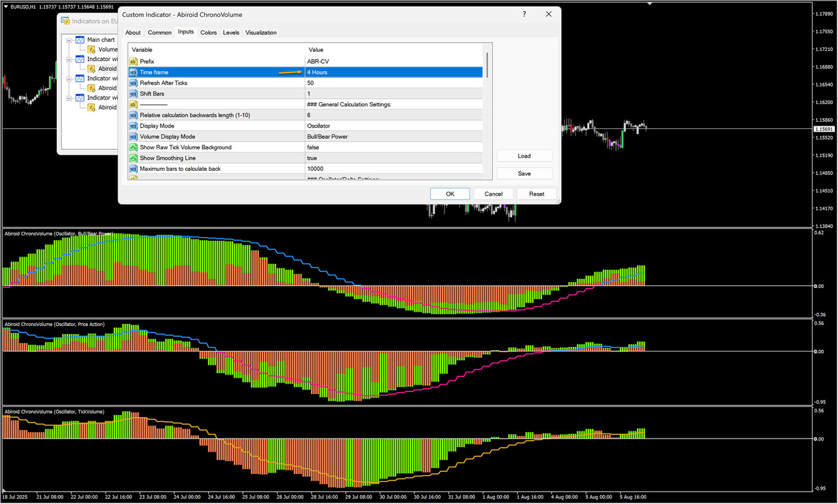The width and height of the screenshot is (838, 504).
Task: Click the Volume indicator function icon
Action: (x=92, y=49)
